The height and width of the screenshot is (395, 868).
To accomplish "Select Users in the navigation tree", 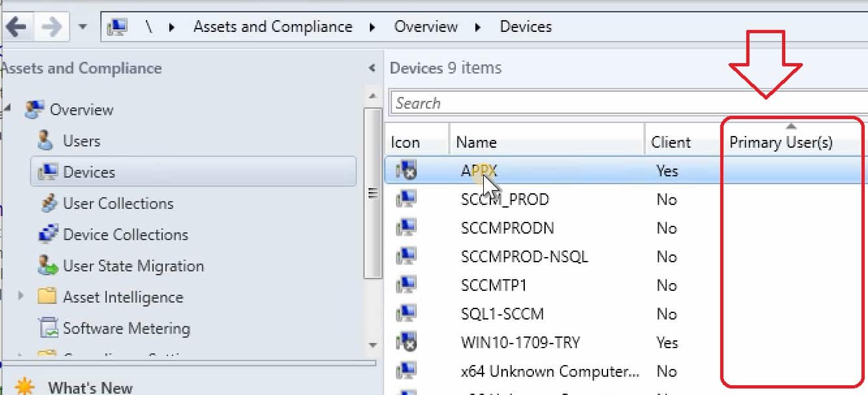I will (81, 141).
